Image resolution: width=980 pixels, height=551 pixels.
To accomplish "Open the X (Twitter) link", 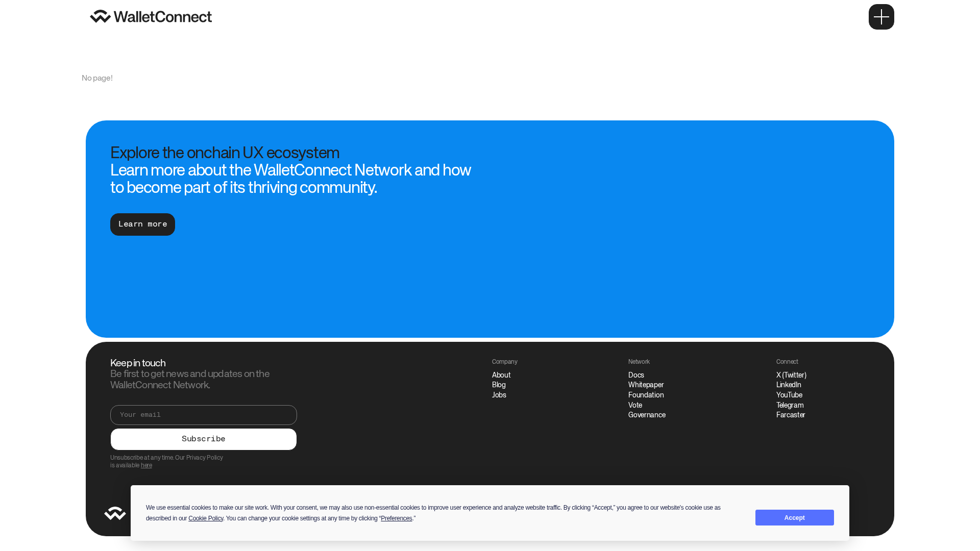I will (x=791, y=375).
